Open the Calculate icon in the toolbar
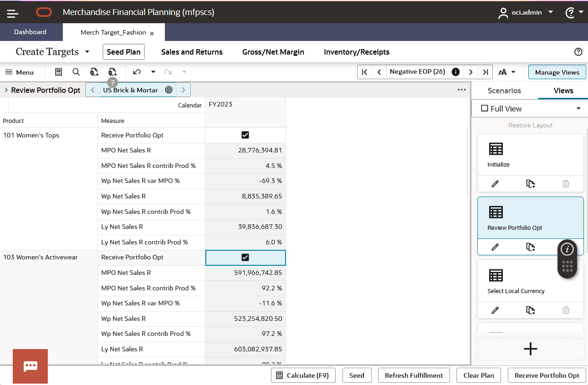This screenshot has width=588, height=385. (58, 72)
